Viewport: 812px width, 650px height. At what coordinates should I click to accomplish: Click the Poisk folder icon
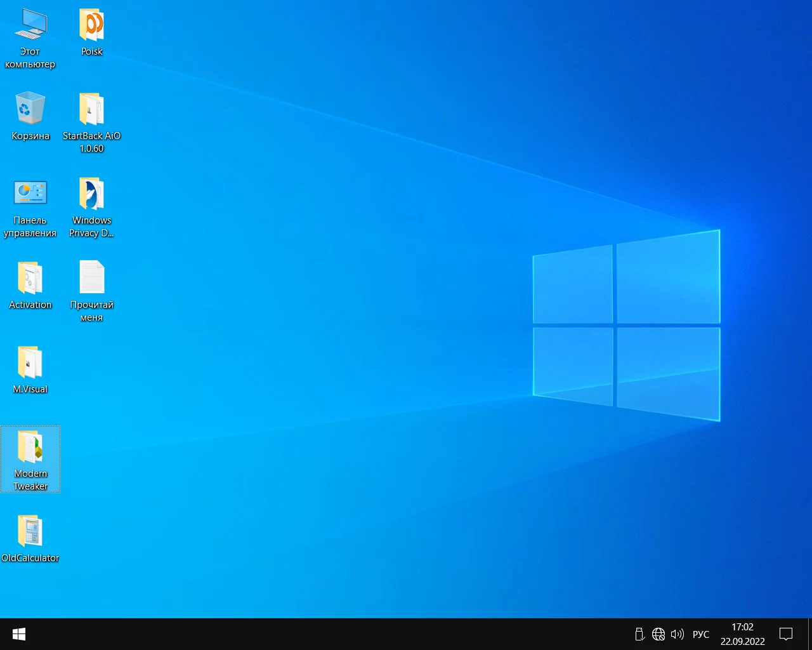tap(91, 25)
